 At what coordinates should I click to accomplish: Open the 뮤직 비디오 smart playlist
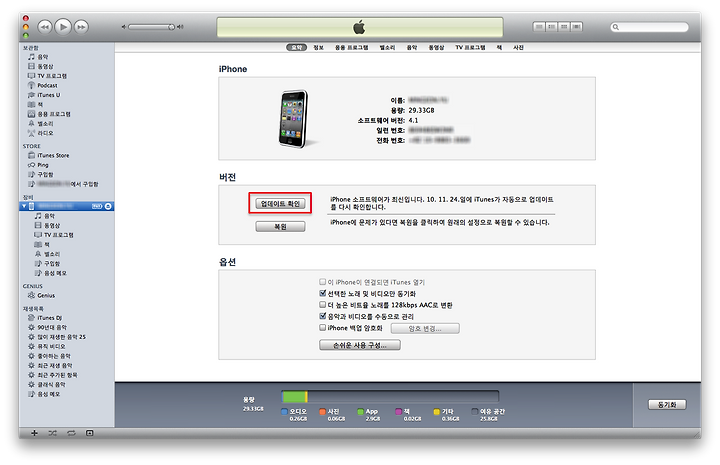tap(46, 347)
